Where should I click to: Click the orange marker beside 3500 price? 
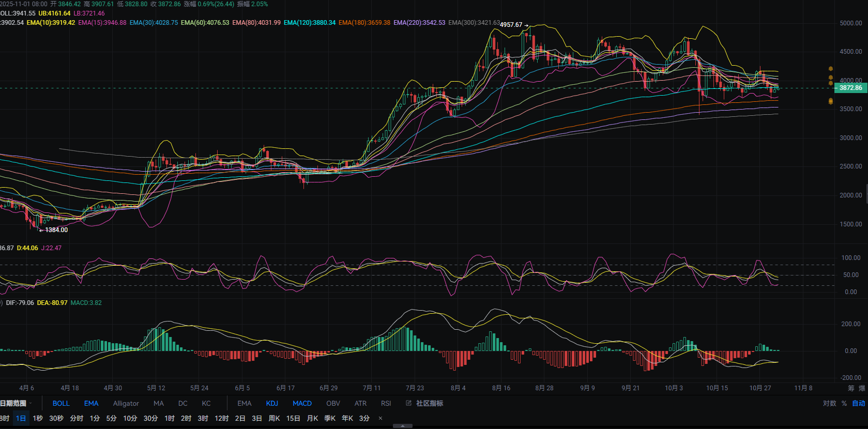pyautogui.click(x=830, y=101)
